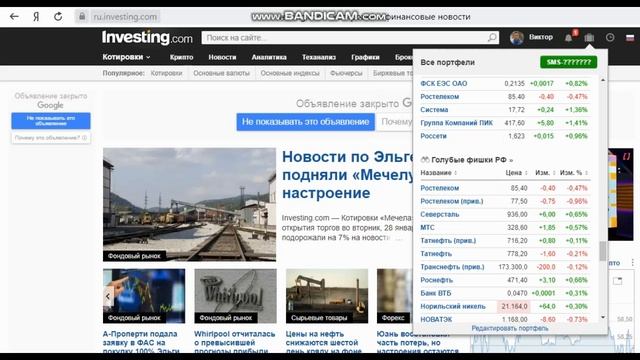Click portfolio list scroll-down arrow
This screenshot has height=360, width=640.
603,317
